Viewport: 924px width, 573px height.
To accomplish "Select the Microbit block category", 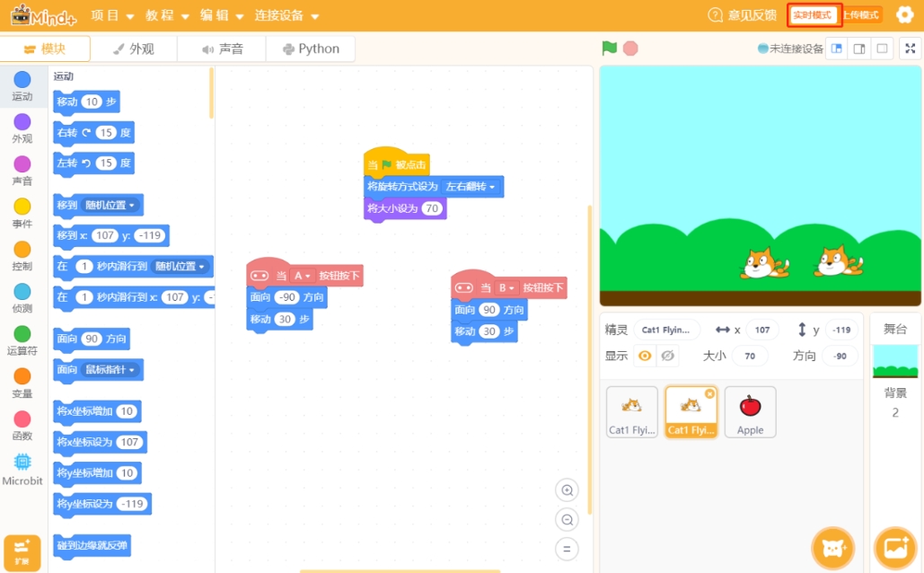I will (x=22, y=469).
